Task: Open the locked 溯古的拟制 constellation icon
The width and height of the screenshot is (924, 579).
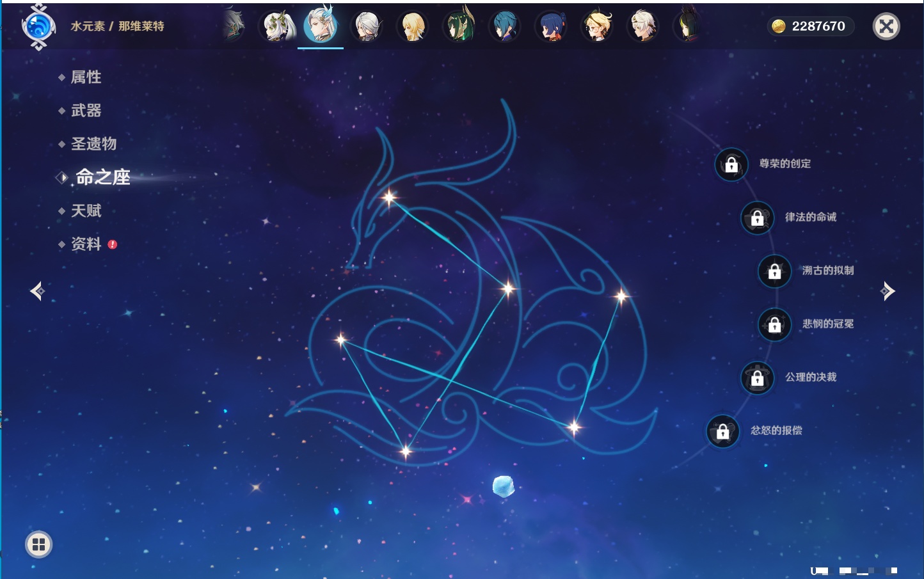Action: click(774, 271)
